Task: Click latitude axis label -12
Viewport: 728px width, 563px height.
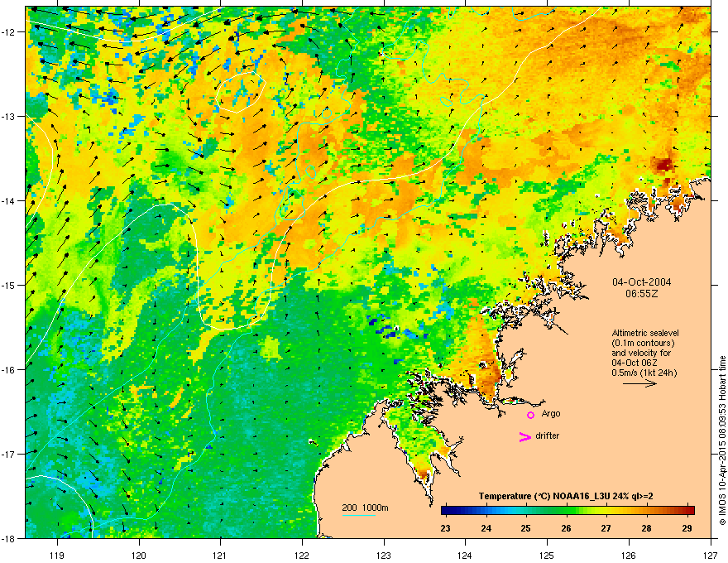Action: (x=10, y=32)
